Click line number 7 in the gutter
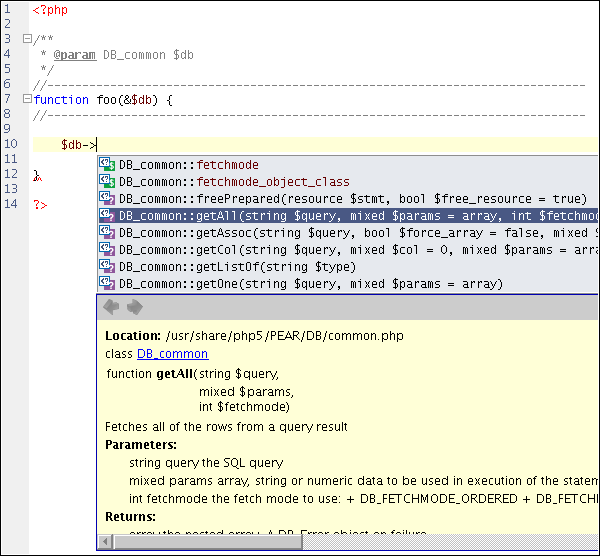 (x=7, y=99)
